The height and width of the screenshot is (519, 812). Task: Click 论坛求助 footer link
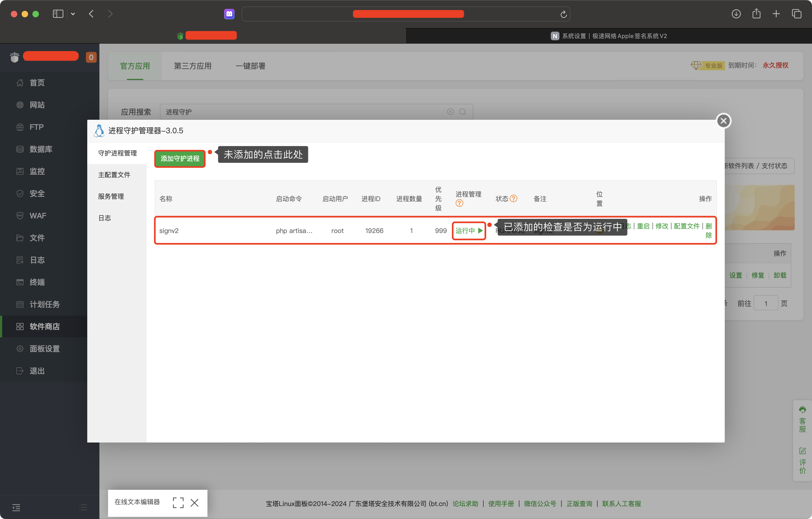point(465,504)
